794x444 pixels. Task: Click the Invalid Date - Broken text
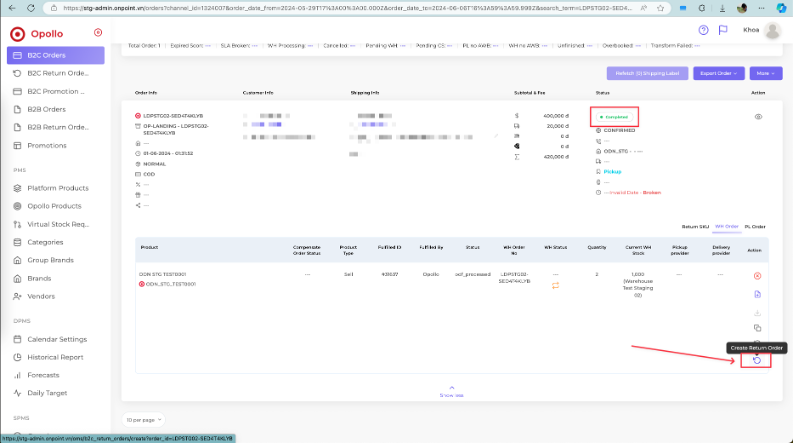coord(635,193)
